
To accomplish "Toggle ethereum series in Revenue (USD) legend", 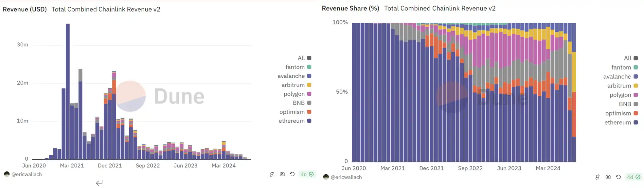I will (x=292, y=121).
